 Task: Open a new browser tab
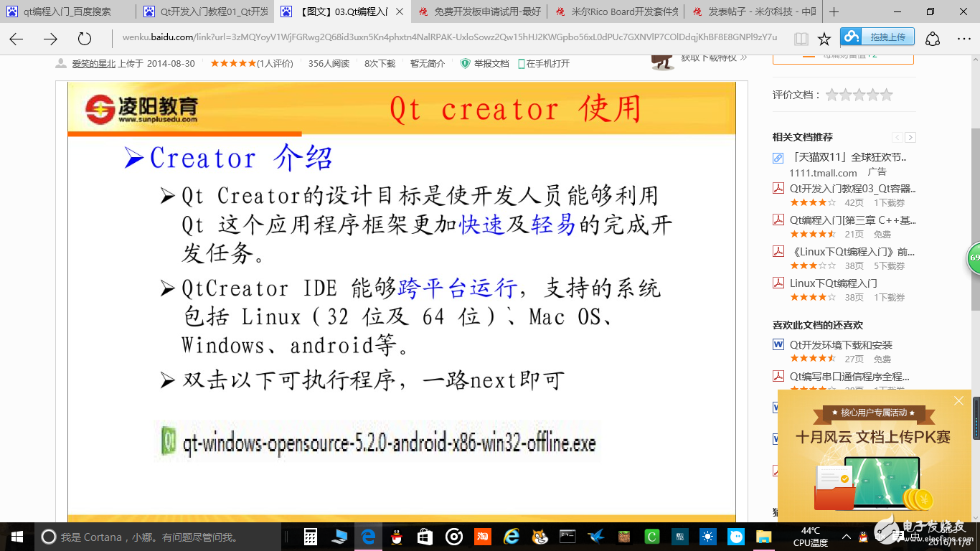point(834,11)
